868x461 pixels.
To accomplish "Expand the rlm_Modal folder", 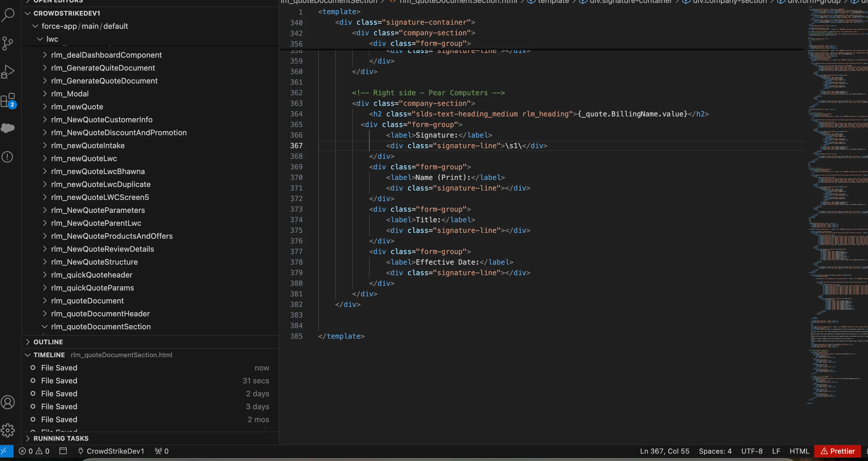I will (70, 94).
